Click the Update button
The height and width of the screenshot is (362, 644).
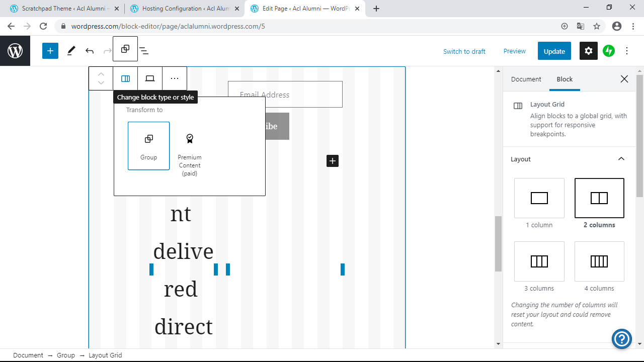[554, 51]
